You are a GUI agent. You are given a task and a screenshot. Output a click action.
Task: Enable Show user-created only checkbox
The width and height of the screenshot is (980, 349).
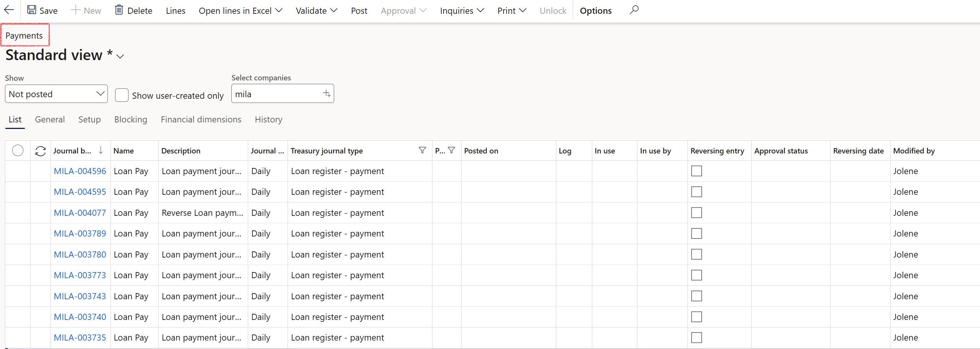[x=122, y=95]
